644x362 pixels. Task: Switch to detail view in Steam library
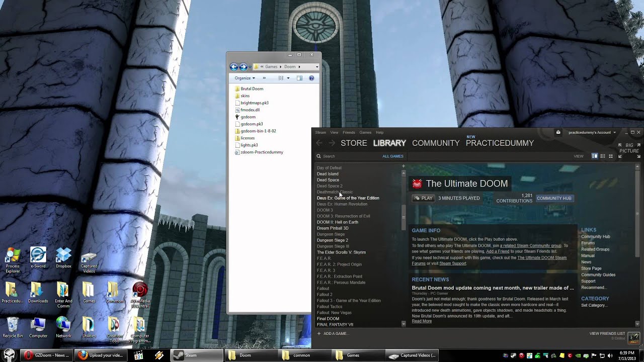[x=594, y=156]
